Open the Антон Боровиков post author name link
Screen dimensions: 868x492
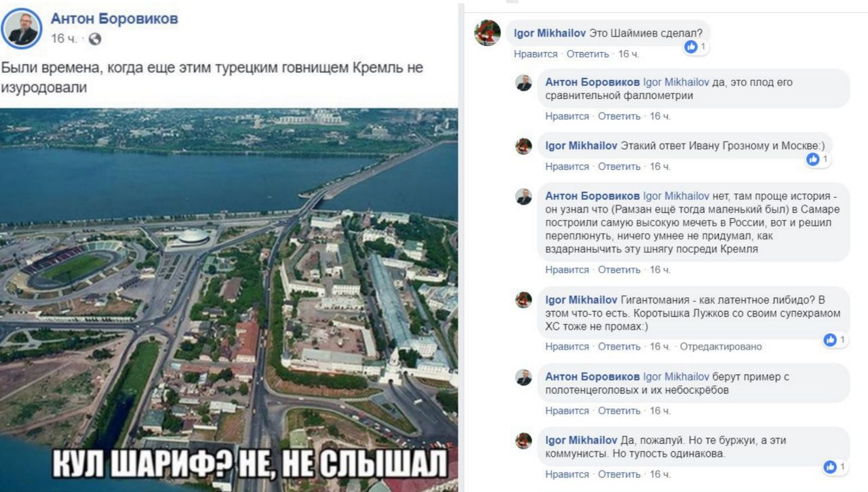coord(115,19)
